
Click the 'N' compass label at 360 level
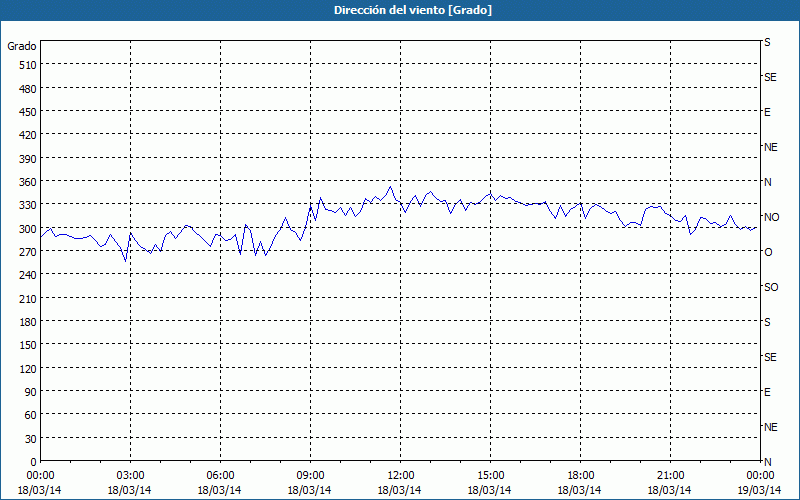click(x=768, y=182)
